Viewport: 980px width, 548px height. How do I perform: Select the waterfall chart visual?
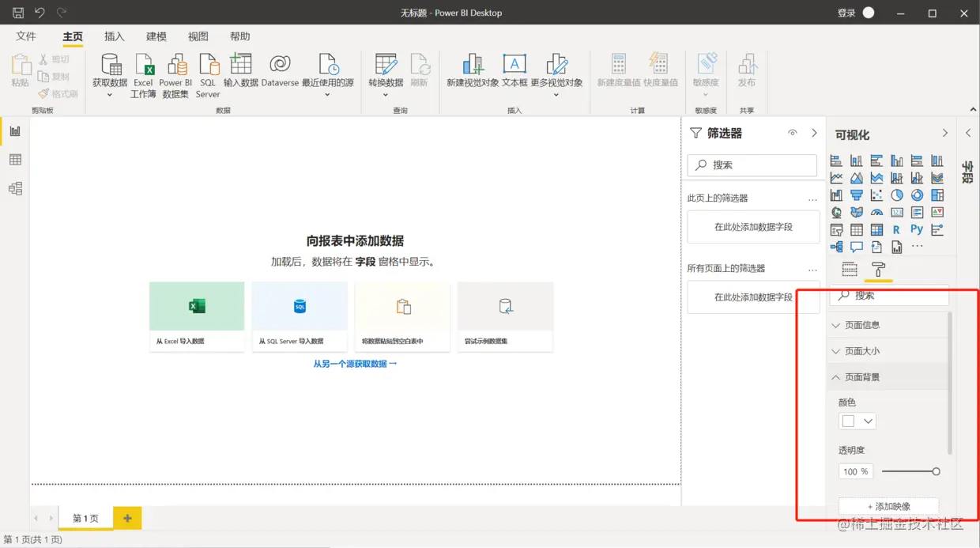point(836,195)
